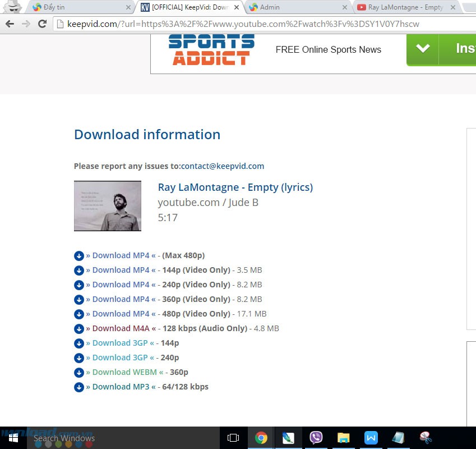476x449 pixels.
Task: Launch File Explorer from the taskbar
Action: click(x=344, y=438)
